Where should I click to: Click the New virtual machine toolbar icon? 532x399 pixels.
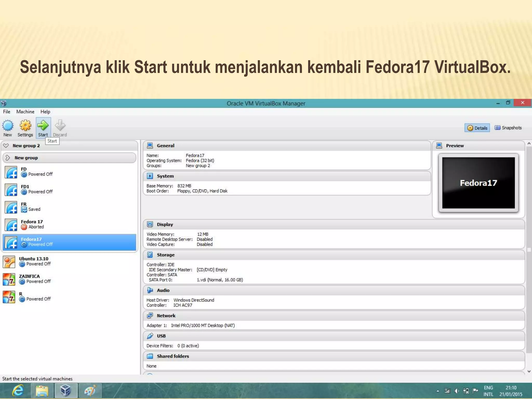(x=8, y=128)
